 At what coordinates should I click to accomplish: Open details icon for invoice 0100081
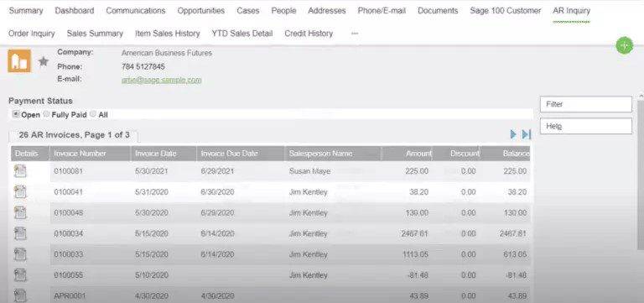[x=20, y=171]
